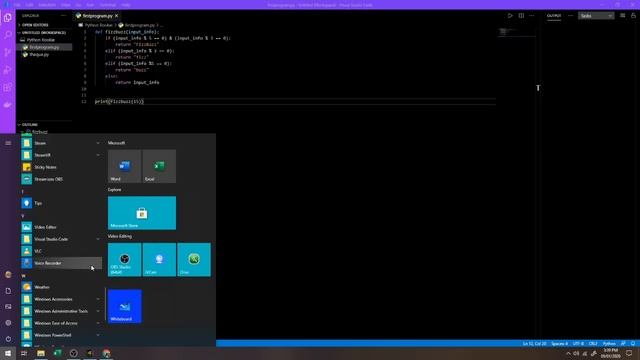The width and height of the screenshot is (640, 360).
Task: Expand the Windows PowerShell folder
Action: click(61, 335)
